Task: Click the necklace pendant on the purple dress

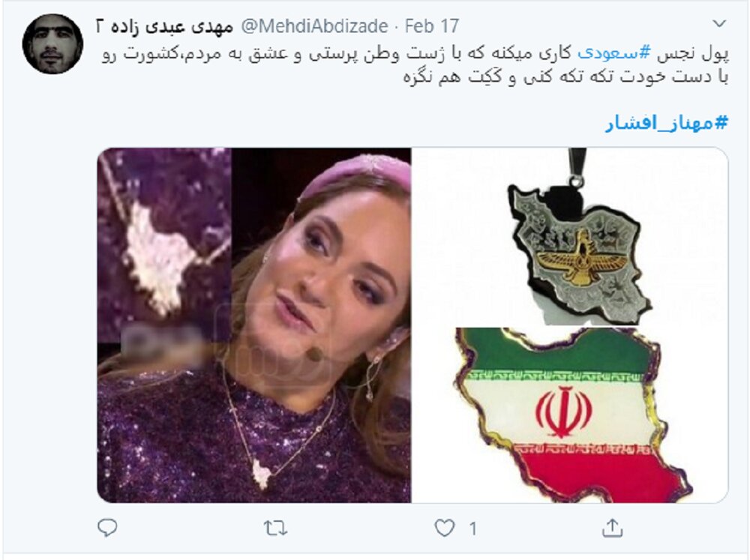Action: pyautogui.click(x=261, y=474)
